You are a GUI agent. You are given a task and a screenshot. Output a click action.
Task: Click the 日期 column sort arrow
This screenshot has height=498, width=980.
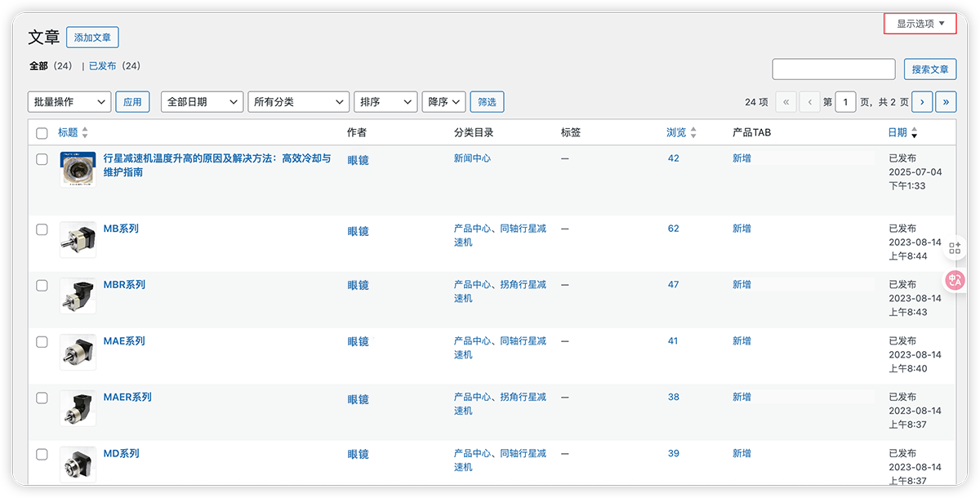pos(914,133)
